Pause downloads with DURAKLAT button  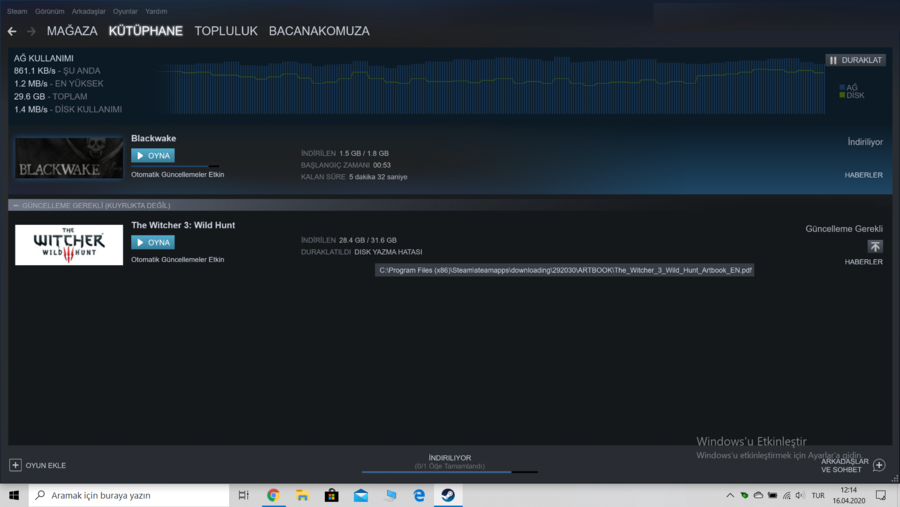point(855,60)
